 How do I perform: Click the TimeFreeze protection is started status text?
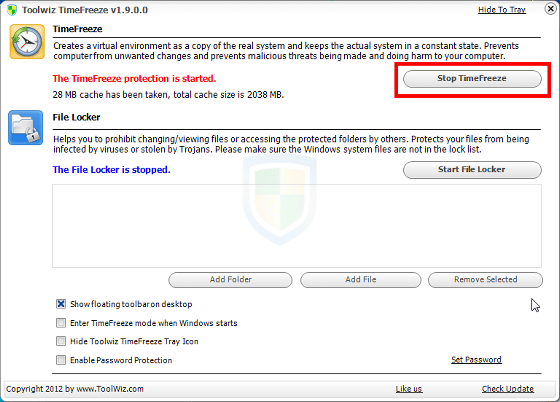click(x=134, y=79)
